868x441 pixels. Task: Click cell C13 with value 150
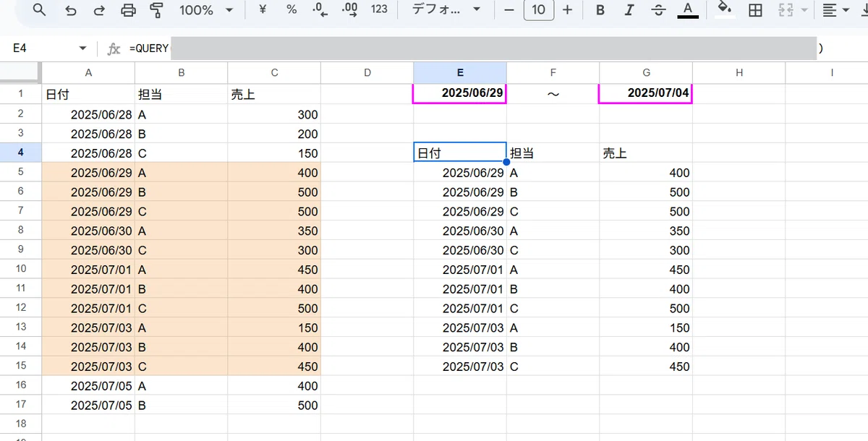(274, 327)
